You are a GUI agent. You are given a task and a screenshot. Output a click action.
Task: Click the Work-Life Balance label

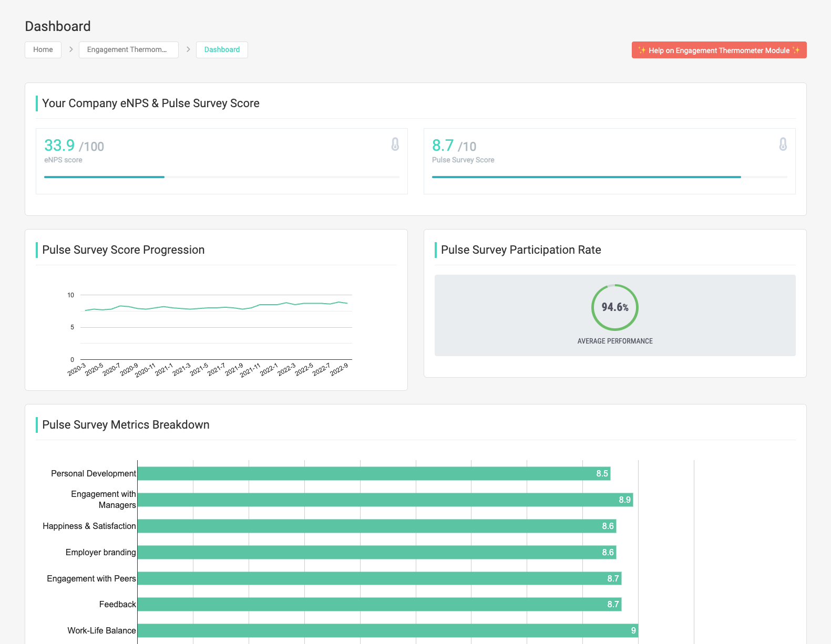101,630
